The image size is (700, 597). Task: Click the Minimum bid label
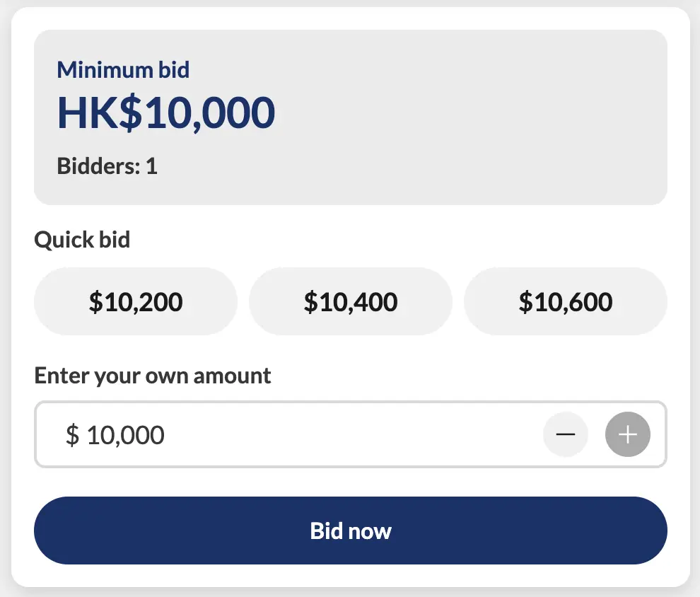tap(123, 70)
